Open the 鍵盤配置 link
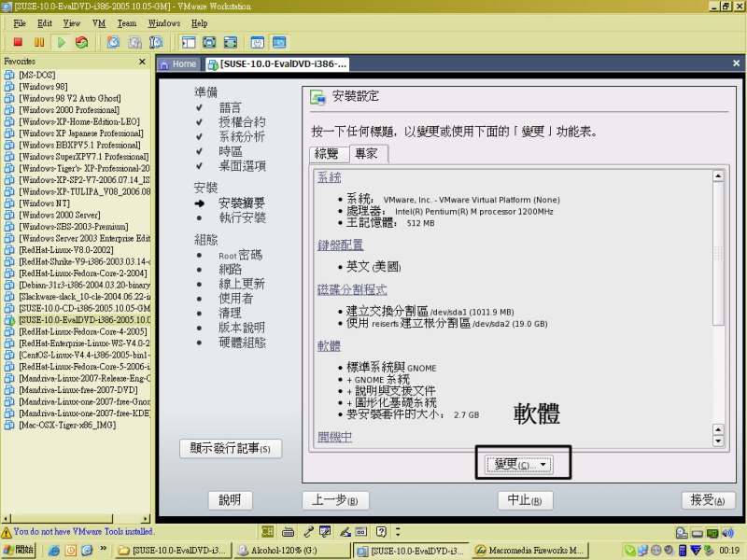 tap(340, 245)
